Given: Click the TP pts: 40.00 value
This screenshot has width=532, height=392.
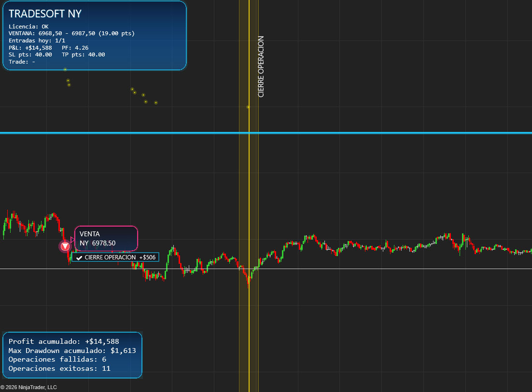Looking at the screenshot, I should tap(83, 54).
